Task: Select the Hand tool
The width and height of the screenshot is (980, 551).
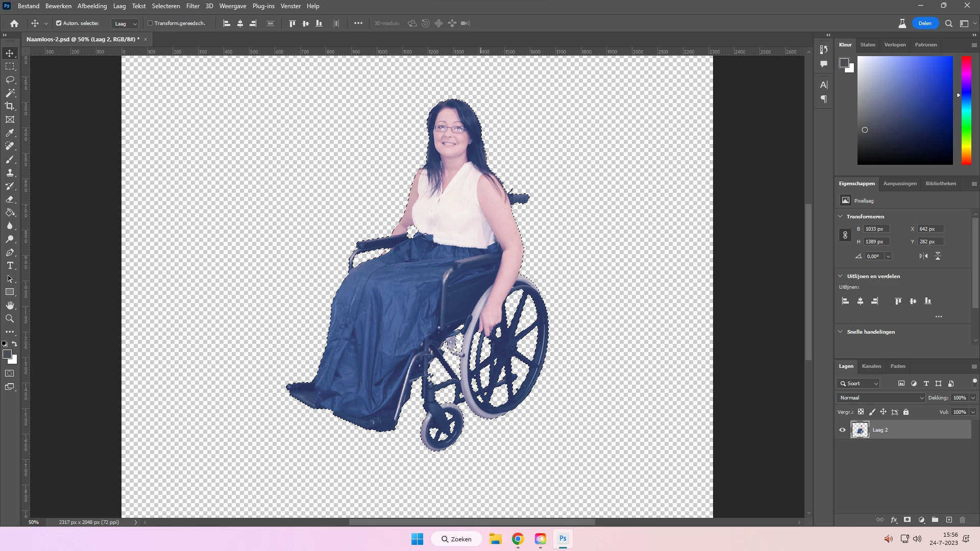Action: coord(10,306)
